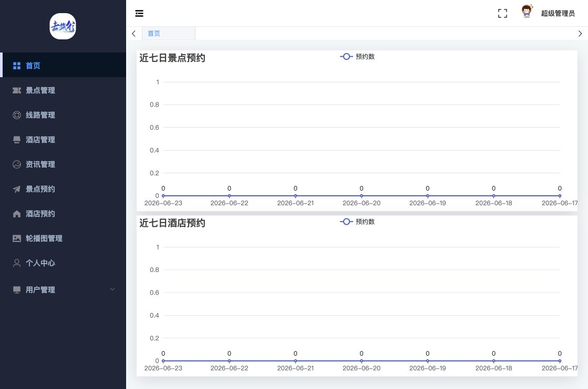
Task: Collapse the sidebar with the hamburger icon
Action: (139, 14)
